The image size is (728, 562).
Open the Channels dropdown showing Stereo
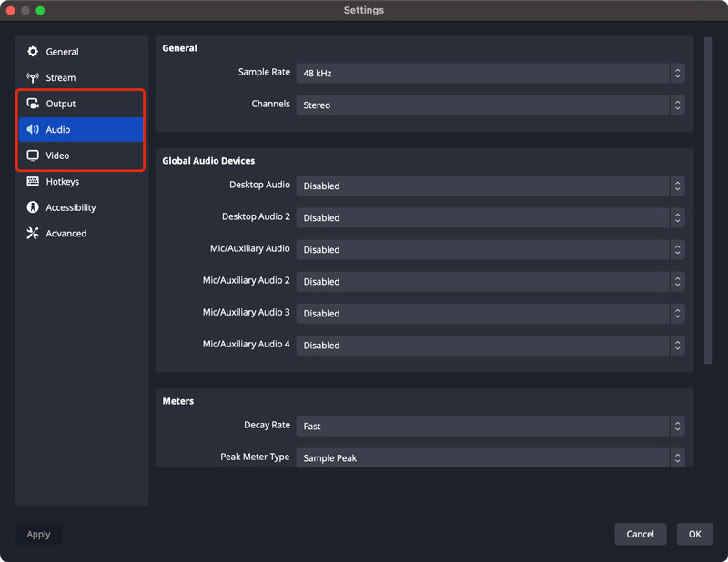(490, 105)
